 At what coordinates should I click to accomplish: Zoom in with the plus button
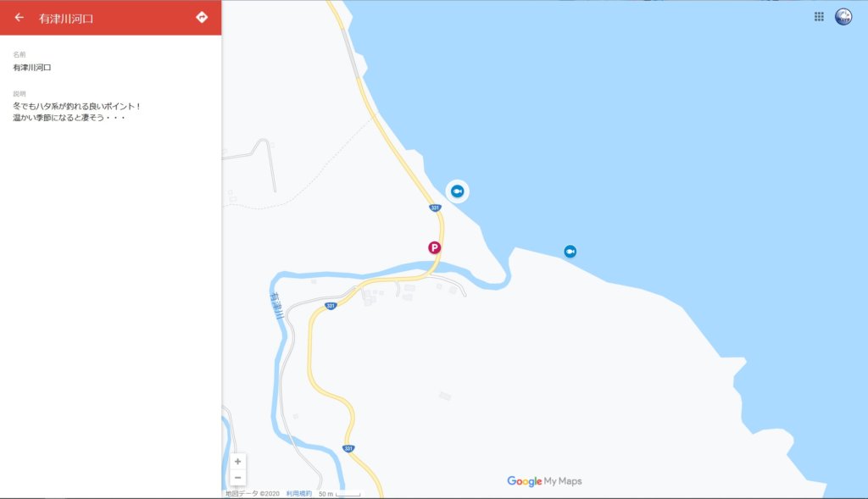(237, 462)
